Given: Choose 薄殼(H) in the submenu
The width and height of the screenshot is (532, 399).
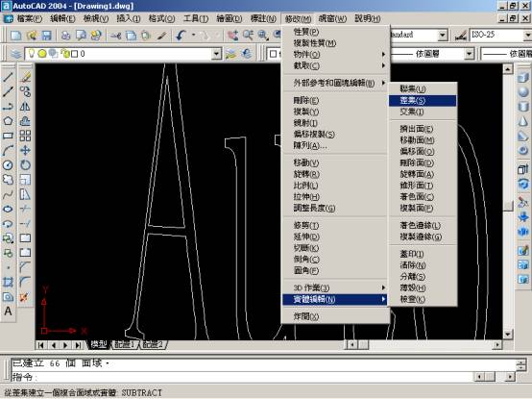Looking at the screenshot, I should click(423, 288).
